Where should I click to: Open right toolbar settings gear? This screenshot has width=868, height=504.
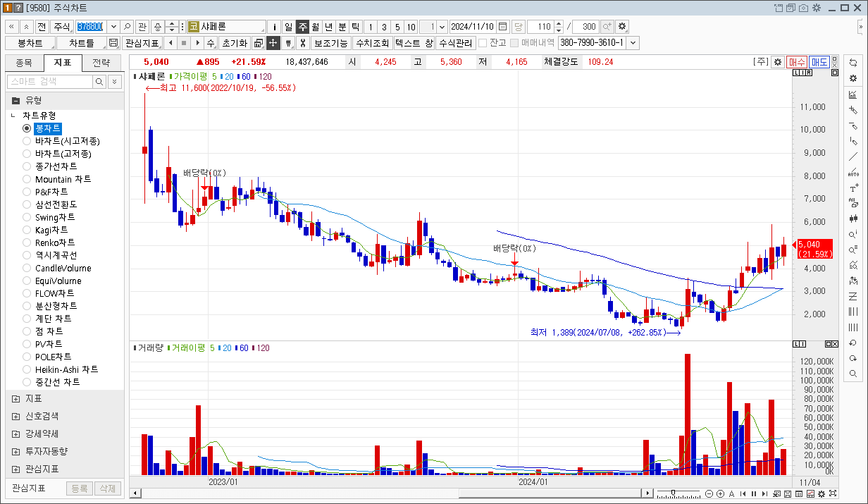853,78
